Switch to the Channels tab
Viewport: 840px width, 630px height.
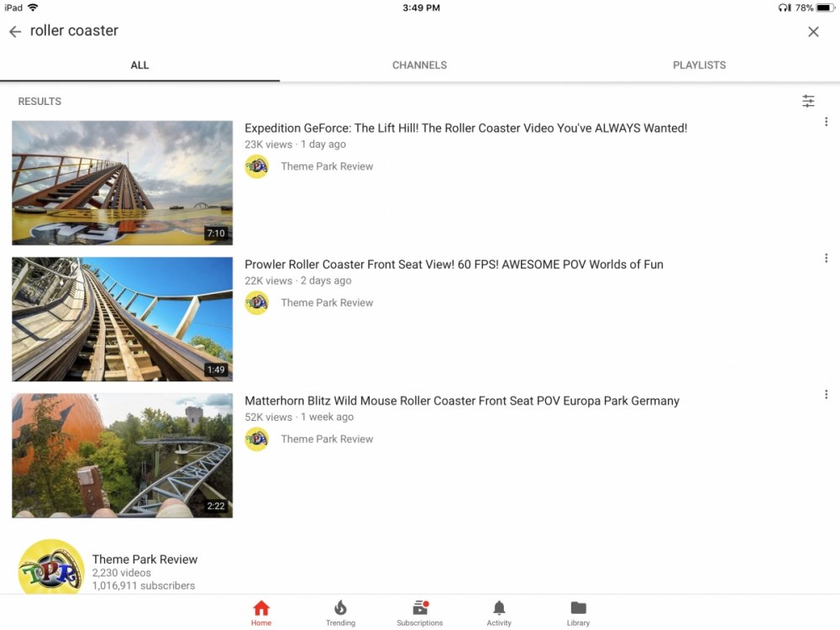coord(419,65)
